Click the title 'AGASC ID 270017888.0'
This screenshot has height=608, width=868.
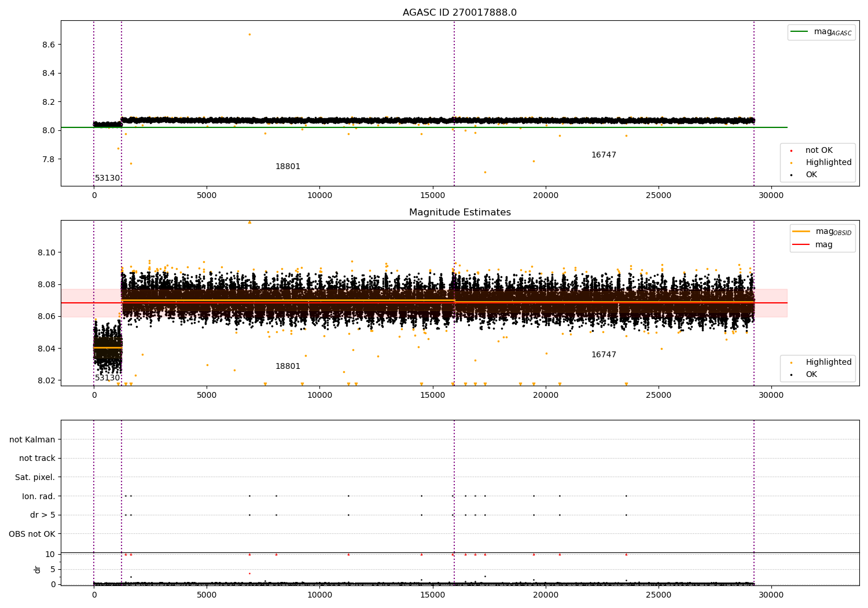pyautogui.click(x=459, y=13)
